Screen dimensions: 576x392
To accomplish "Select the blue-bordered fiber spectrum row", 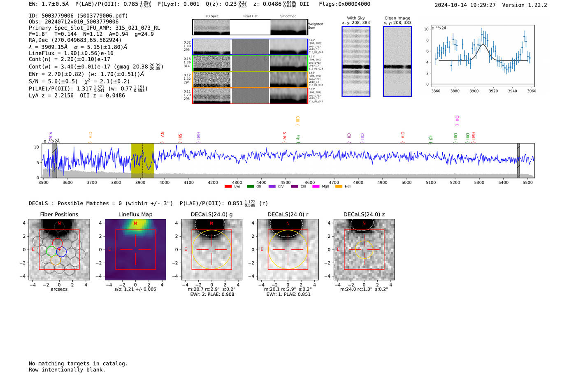I will pyautogui.click(x=250, y=47).
